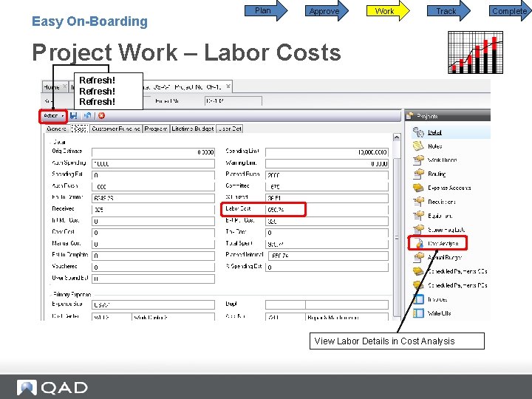Viewport: 532px width, 399px height.
Task: Click the Warning Limit input field
Action: coord(327,163)
